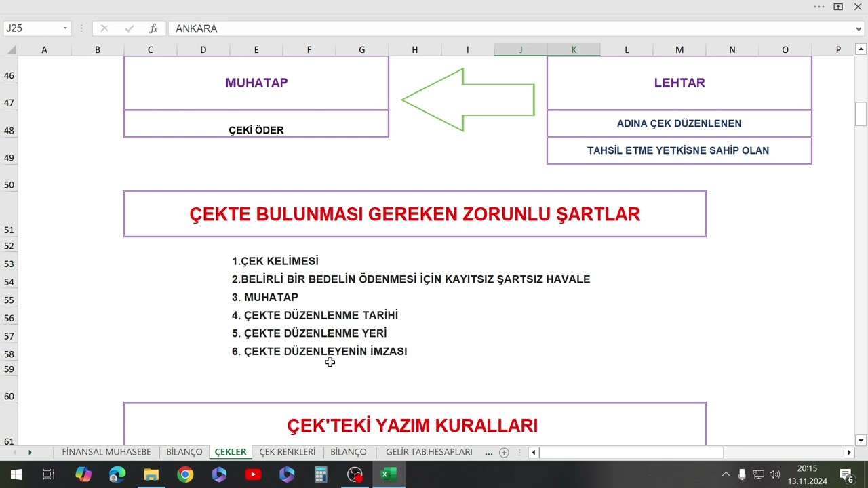Open the three-dots ribbon options at top right
Screen dimensions: 868x488
pyautogui.click(x=819, y=7)
